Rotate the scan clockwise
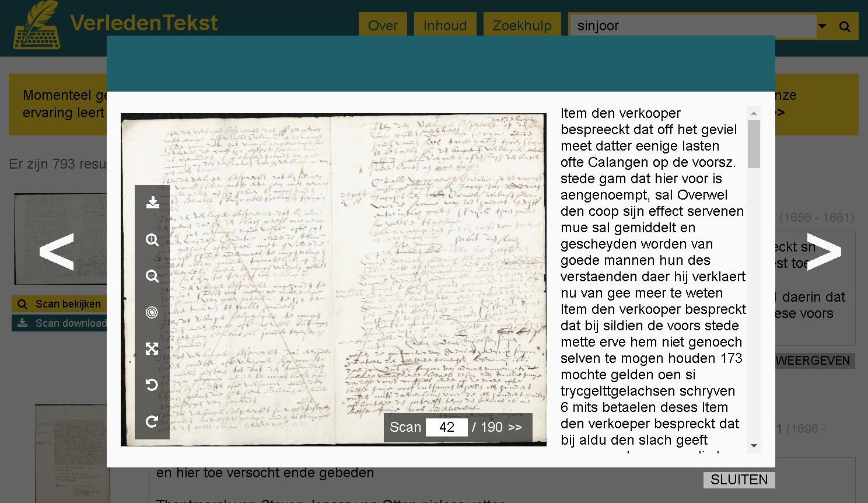Viewport: 868px width, 503px height. pos(152,421)
